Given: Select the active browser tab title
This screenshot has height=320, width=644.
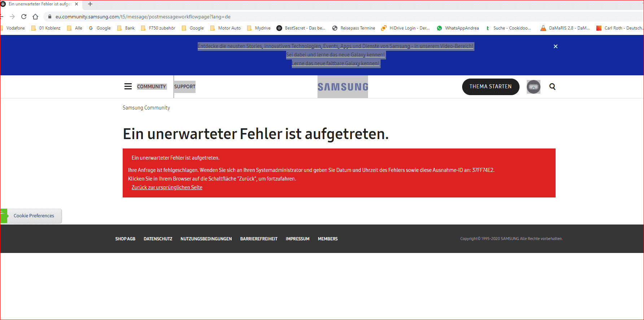Looking at the screenshot, I should pyautogui.click(x=39, y=4).
